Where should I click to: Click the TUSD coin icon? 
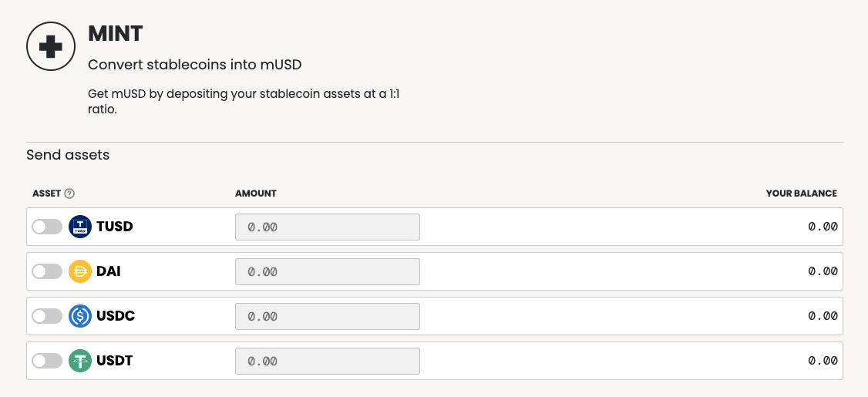[x=80, y=227]
